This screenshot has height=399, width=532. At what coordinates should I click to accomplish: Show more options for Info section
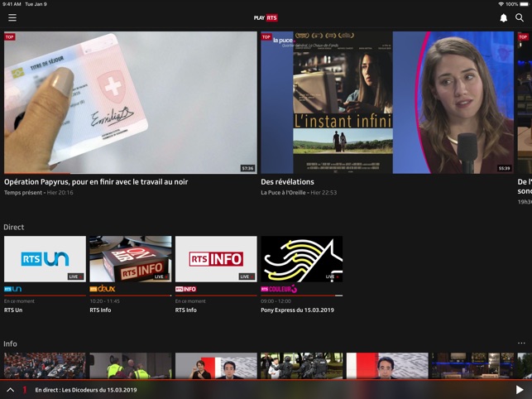coord(521,343)
